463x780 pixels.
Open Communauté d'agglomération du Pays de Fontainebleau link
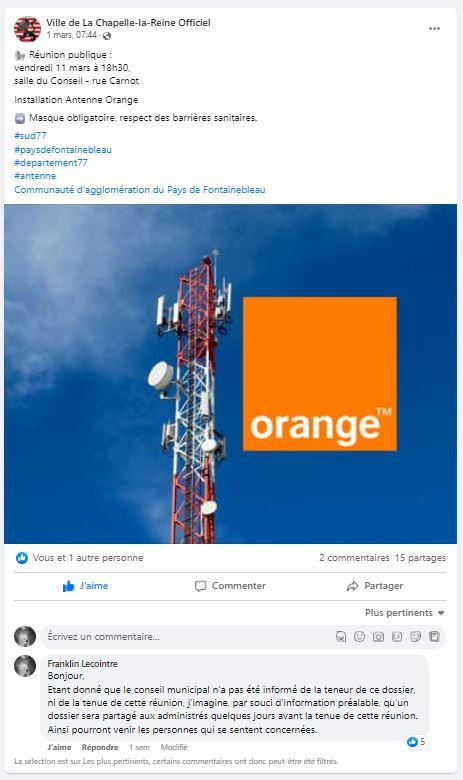click(140, 190)
